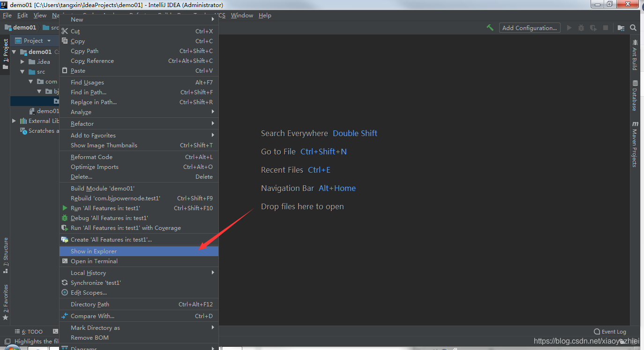This screenshot has width=644, height=350.
Task: Click the Terminal icon in bottom bar
Action: click(x=55, y=331)
